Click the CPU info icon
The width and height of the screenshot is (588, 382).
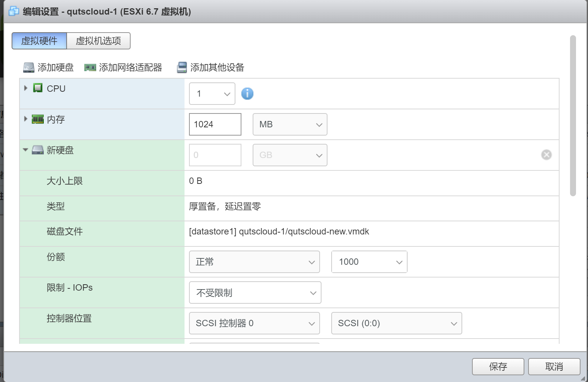coord(247,94)
